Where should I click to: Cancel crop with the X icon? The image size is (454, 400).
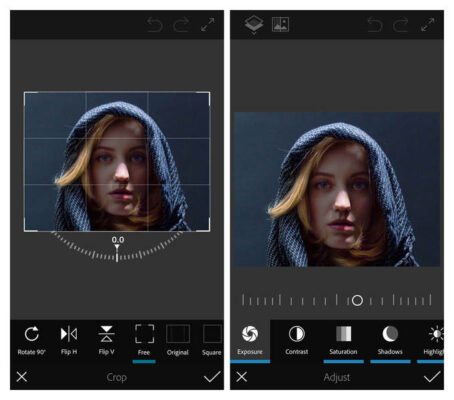pyautogui.click(x=22, y=377)
